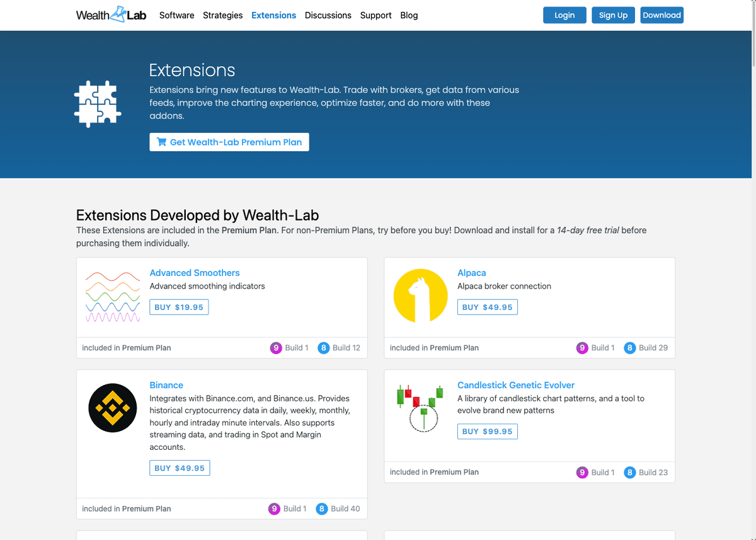Open the Advanced Smoothers title link
Image resolution: width=756 pixels, height=540 pixels.
click(x=195, y=273)
